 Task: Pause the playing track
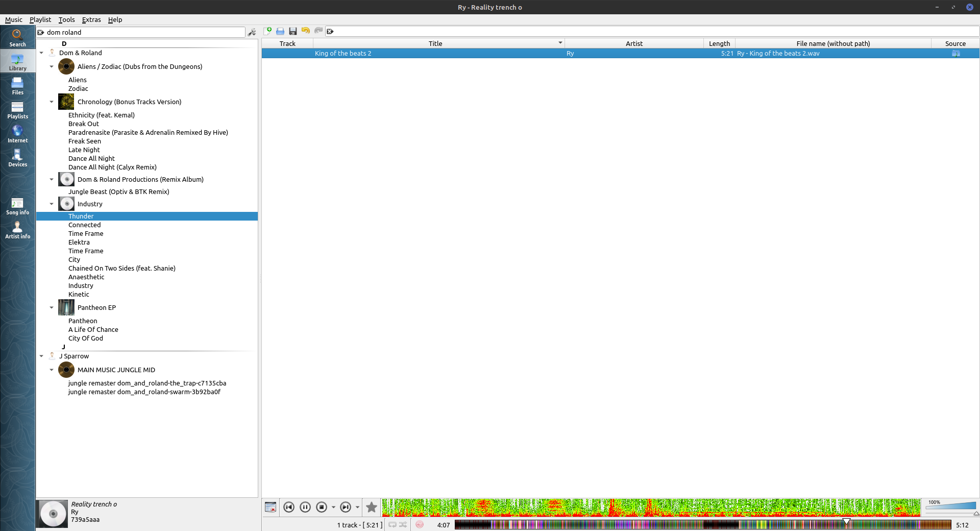tap(305, 507)
